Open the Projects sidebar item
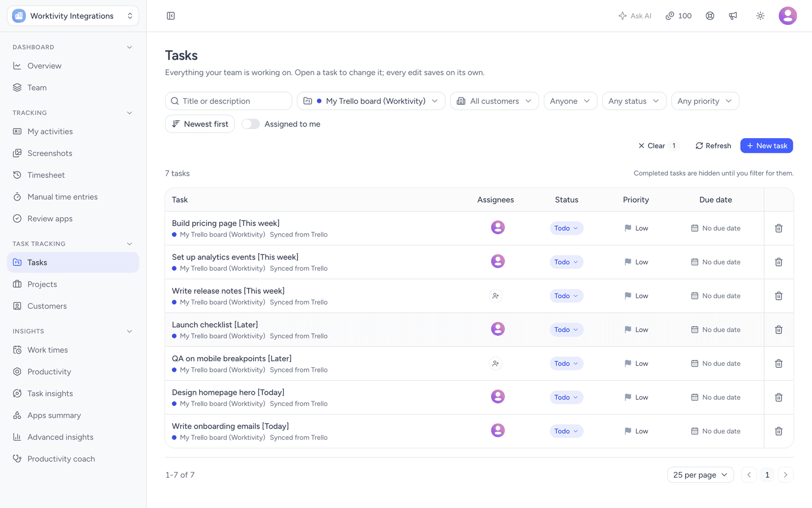Viewport: 812px width, 508px height. (x=73, y=284)
